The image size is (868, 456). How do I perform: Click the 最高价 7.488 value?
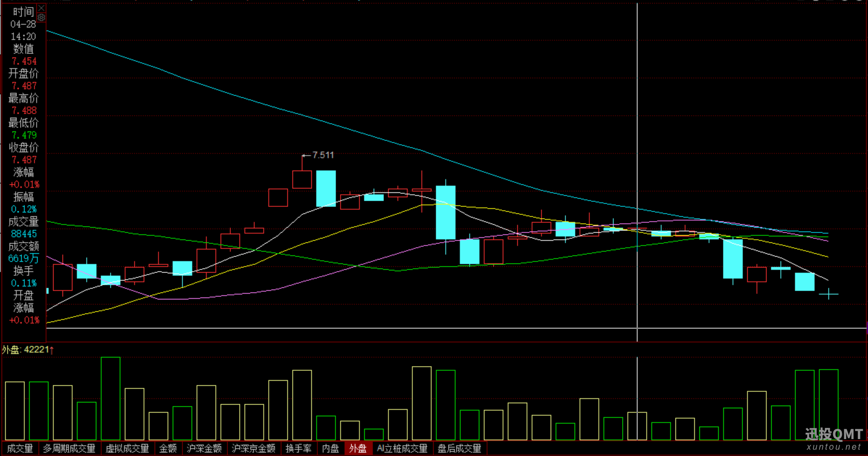pyautogui.click(x=24, y=111)
